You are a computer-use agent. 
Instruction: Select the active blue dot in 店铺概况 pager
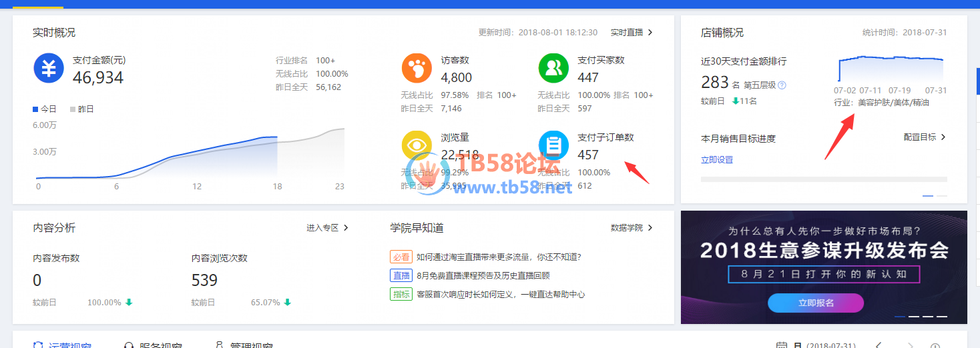tap(928, 196)
